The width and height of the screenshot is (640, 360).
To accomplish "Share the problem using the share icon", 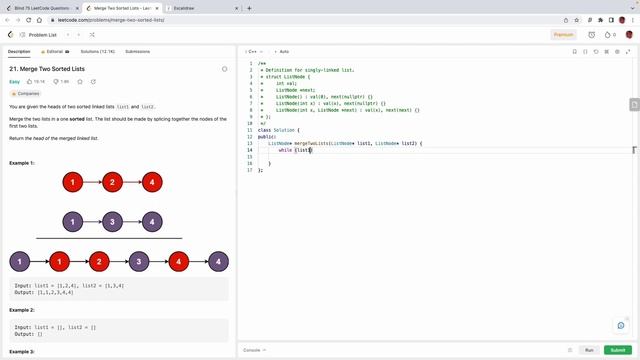I will (93, 82).
